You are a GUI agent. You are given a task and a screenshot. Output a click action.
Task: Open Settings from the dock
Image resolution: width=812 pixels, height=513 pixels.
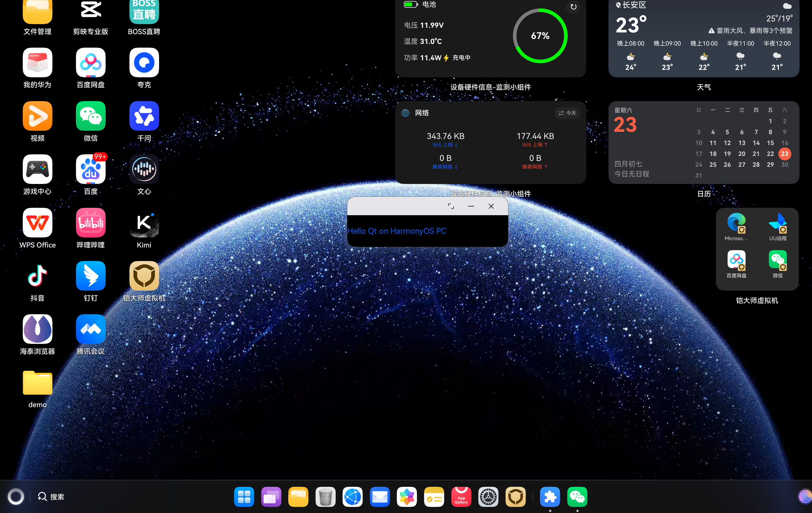click(x=488, y=497)
